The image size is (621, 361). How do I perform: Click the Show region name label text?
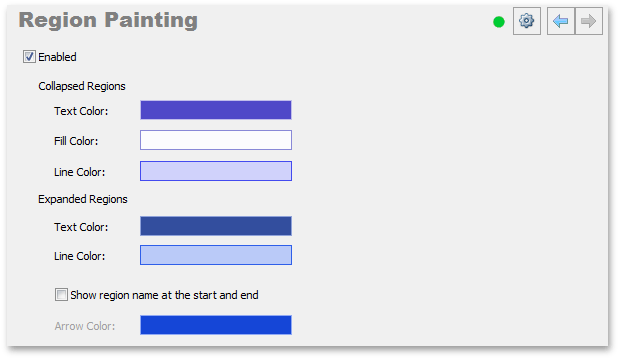click(164, 295)
